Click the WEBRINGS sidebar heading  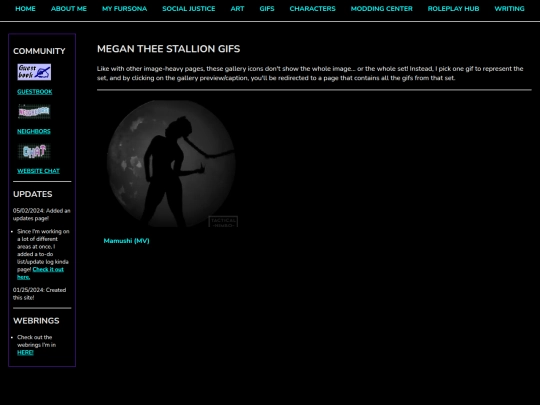[36, 321]
